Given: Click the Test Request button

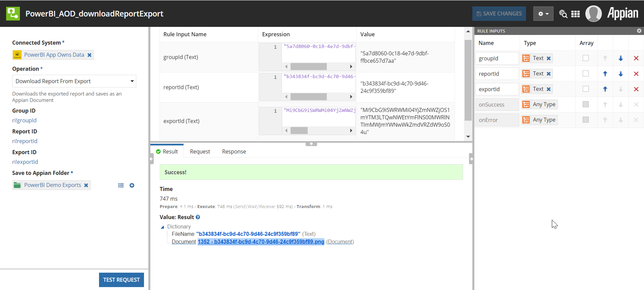Looking at the screenshot, I should click(x=121, y=279).
